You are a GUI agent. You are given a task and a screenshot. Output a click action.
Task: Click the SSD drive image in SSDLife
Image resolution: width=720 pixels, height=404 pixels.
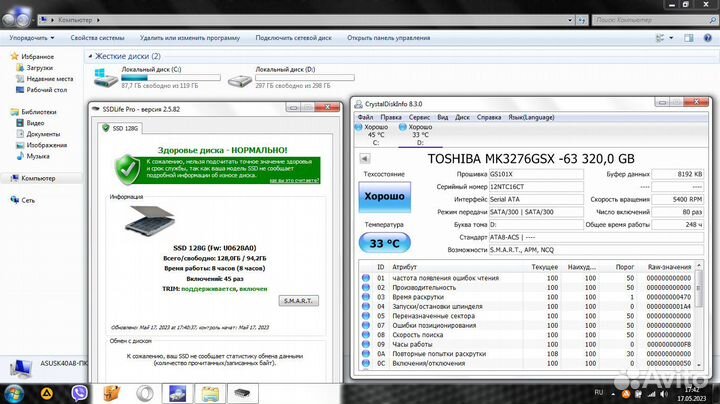pyautogui.click(x=150, y=219)
